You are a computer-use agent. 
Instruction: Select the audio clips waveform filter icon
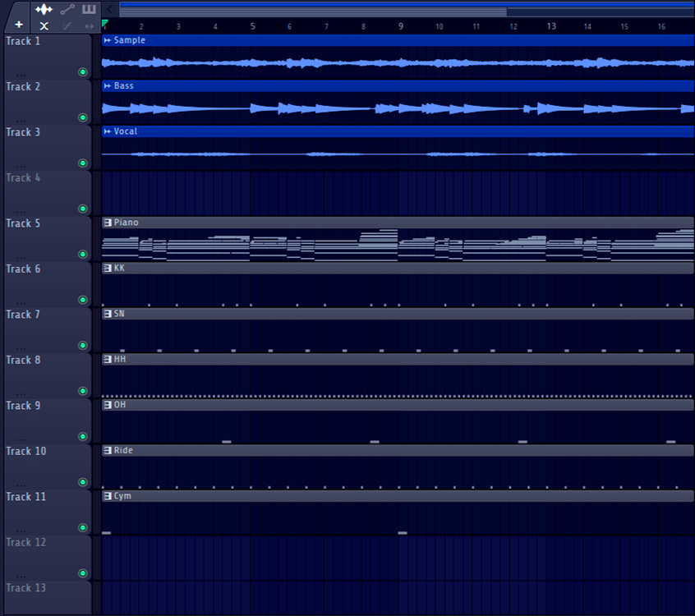[x=44, y=9]
